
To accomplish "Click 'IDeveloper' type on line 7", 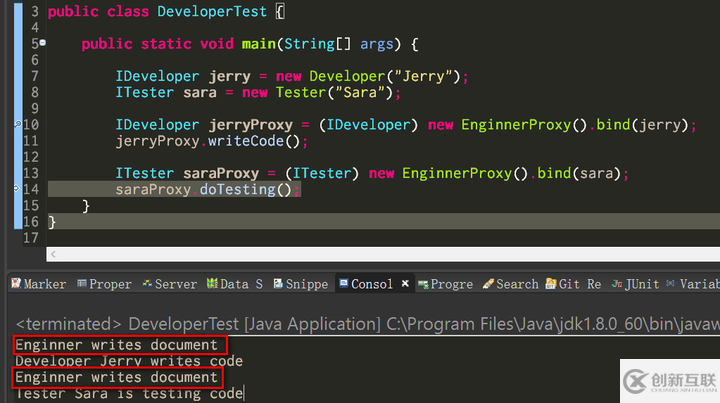I will pos(158,76).
